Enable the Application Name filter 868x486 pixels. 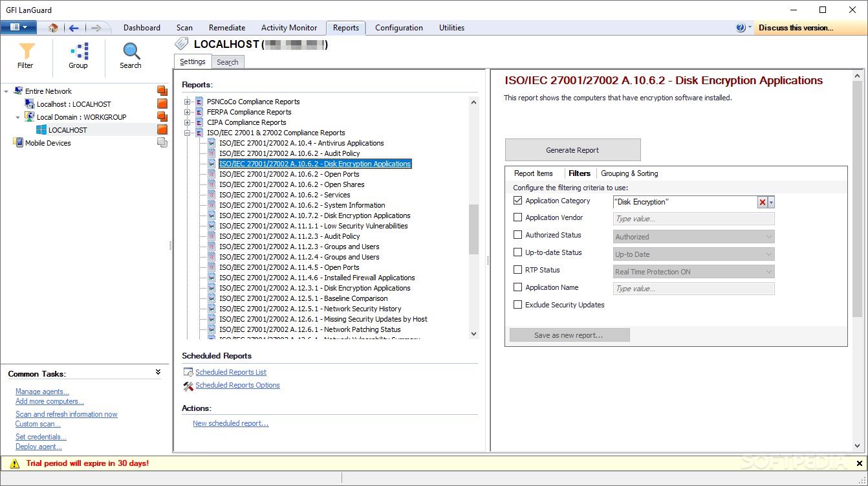[517, 287]
